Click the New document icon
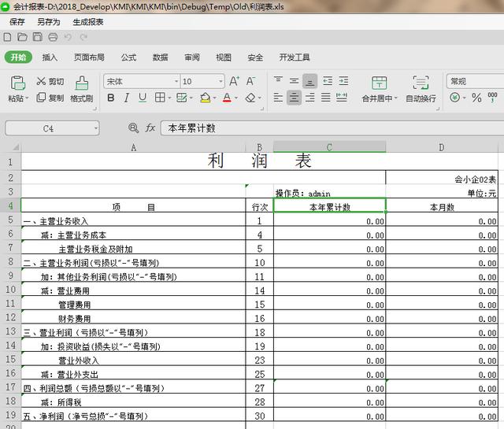 tap(7, 37)
